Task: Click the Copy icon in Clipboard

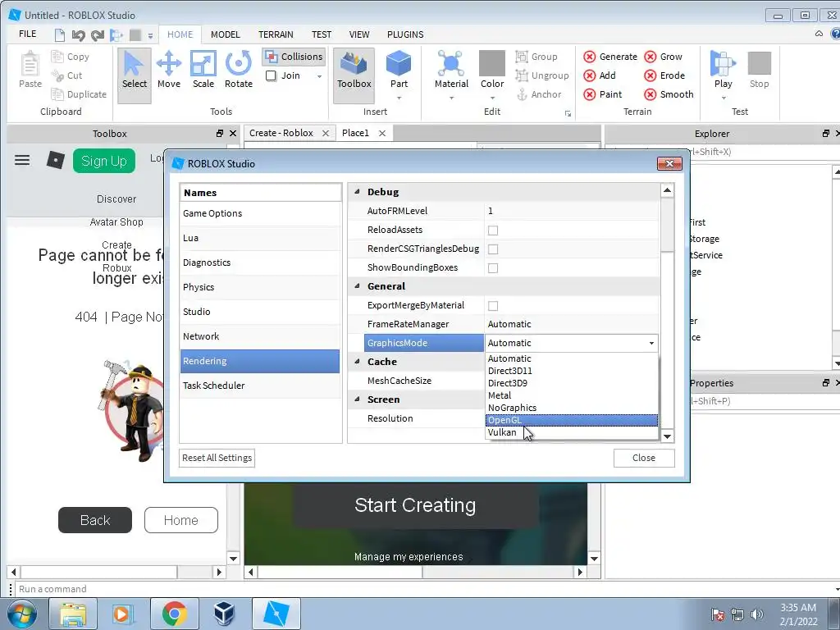Action: tap(57, 57)
